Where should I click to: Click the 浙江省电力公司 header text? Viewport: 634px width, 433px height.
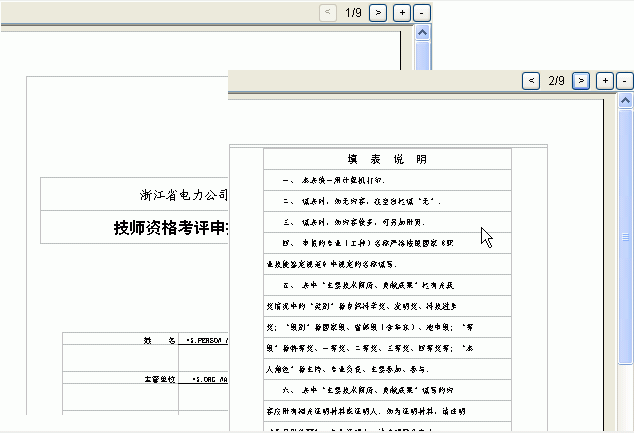[x=184, y=194]
